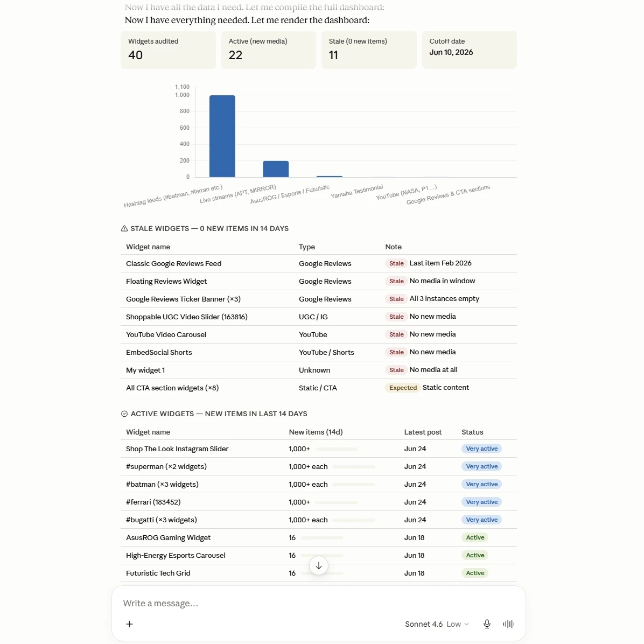Click the scroll-to-bottom arrow button

pyautogui.click(x=319, y=565)
